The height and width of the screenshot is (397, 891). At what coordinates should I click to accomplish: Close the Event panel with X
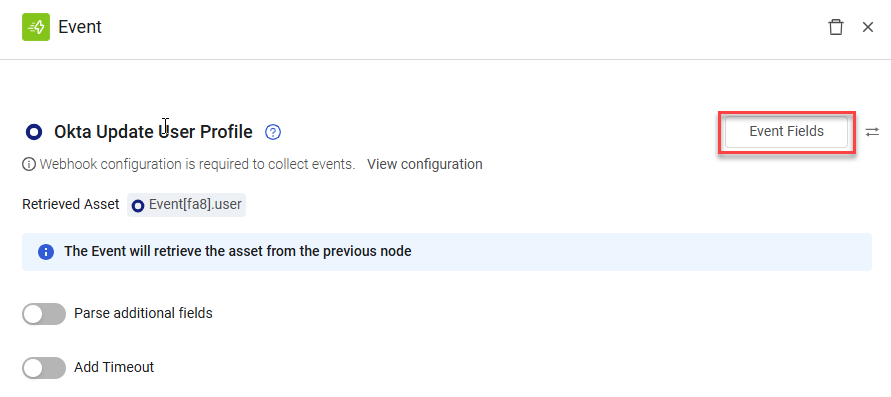(x=868, y=27)
